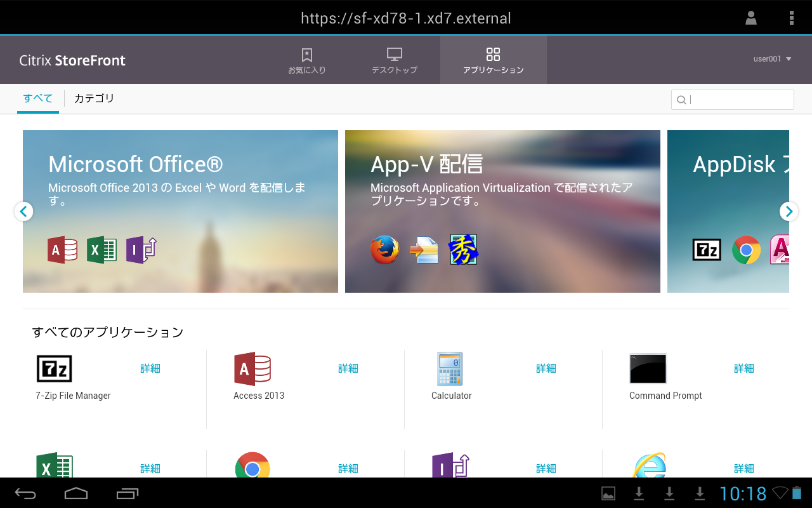Open the account person icon in top bar
The height and width of the screenshot is (508, 812).
(751, 18)
